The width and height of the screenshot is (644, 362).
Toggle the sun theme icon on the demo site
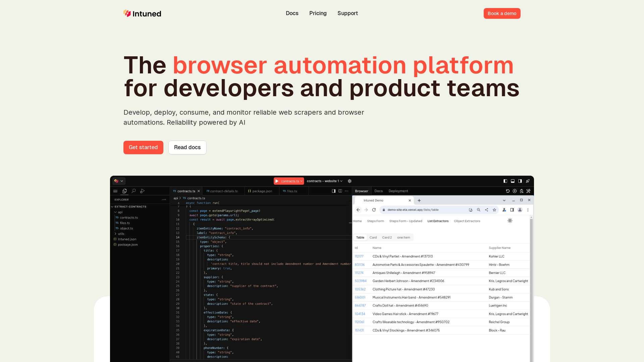pyautogui.click(x=510, y=221)
